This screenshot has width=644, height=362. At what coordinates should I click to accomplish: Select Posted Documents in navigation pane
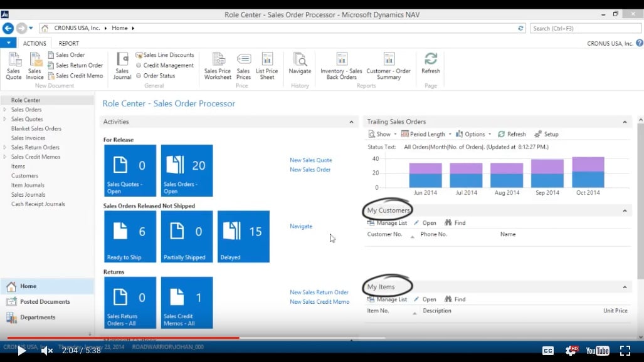pyautogui.click(x=45, y=302)
